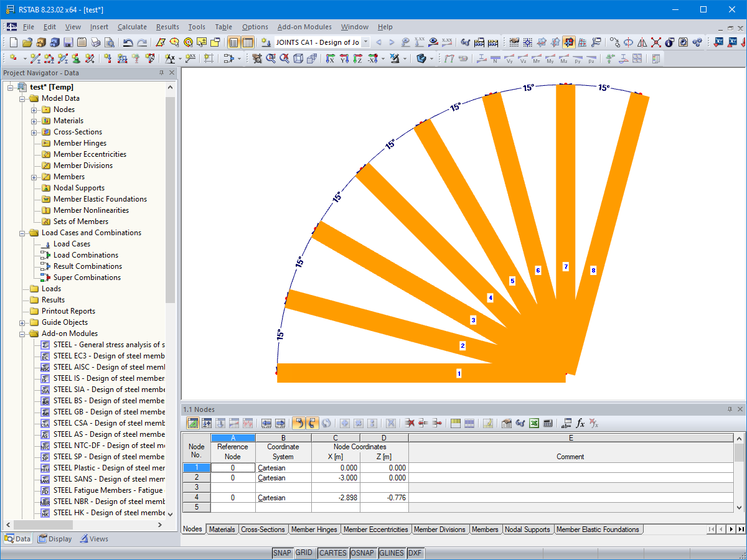This screenshot has width=747, height=560.
Task: Expand the Nodes tree item
Action: [x=35, y=110]
